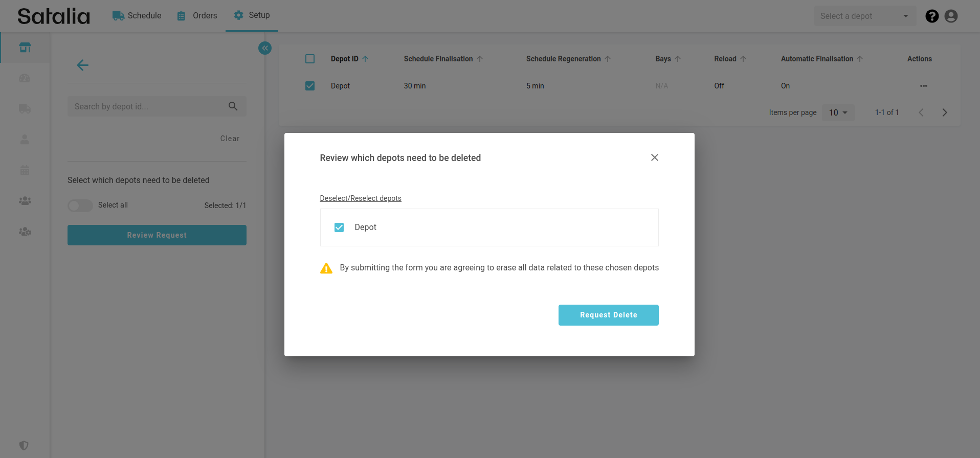Click the back arrow in the panel

coord(82,65)
